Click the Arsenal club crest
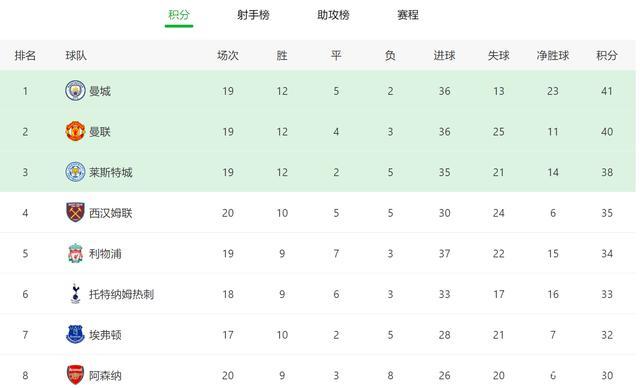The height and width of the screenshot is (388, 640). coord(76,375)
